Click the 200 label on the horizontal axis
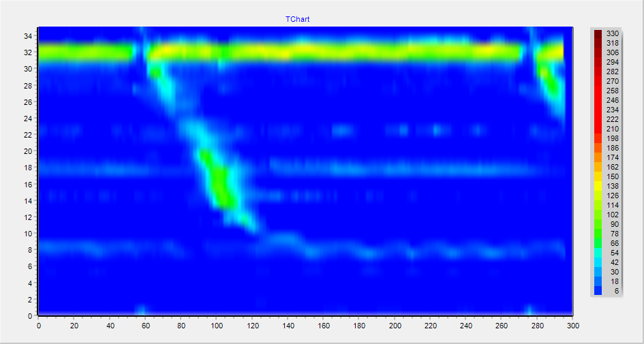644x344 pixels. coord(395,326)
